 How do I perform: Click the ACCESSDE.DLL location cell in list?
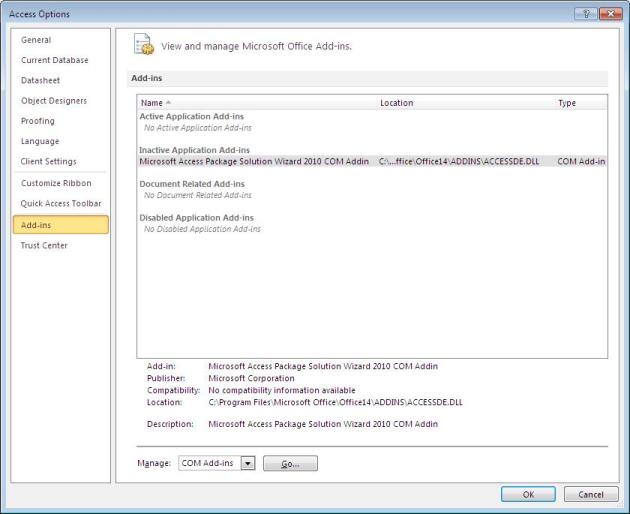click(459, 161)
